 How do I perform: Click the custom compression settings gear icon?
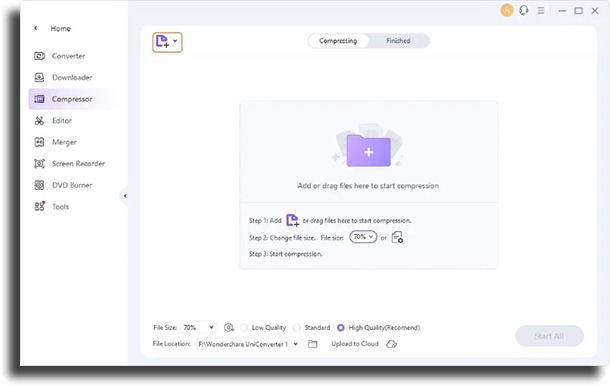[x=229, y=328]
